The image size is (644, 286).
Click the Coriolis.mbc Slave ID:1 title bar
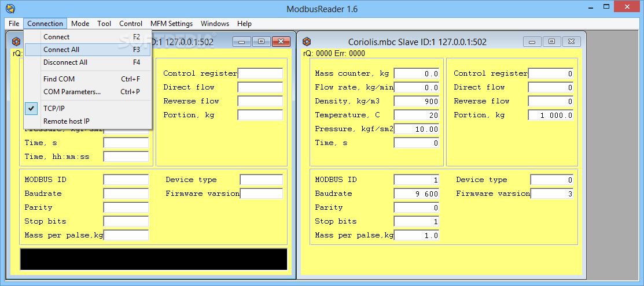[x=417, y=42]
